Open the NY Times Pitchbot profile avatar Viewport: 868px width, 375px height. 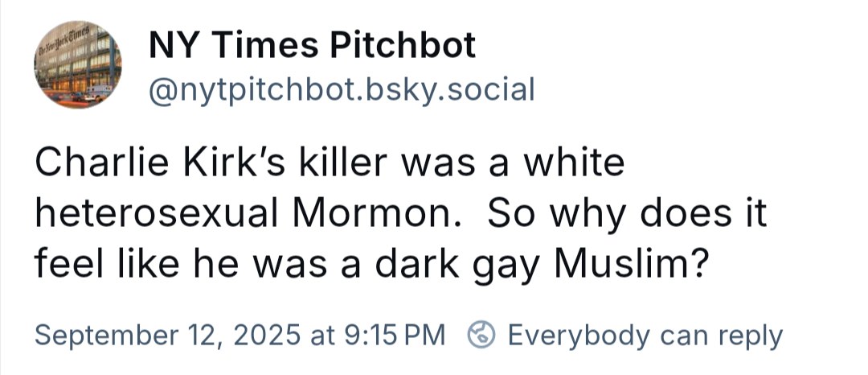tap(77, 64)
